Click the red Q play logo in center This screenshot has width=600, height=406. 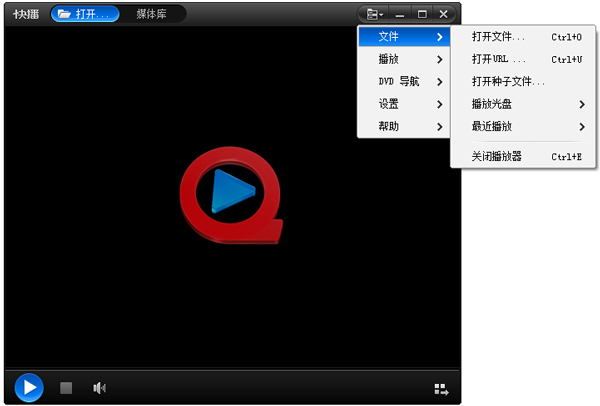point(232,195)
